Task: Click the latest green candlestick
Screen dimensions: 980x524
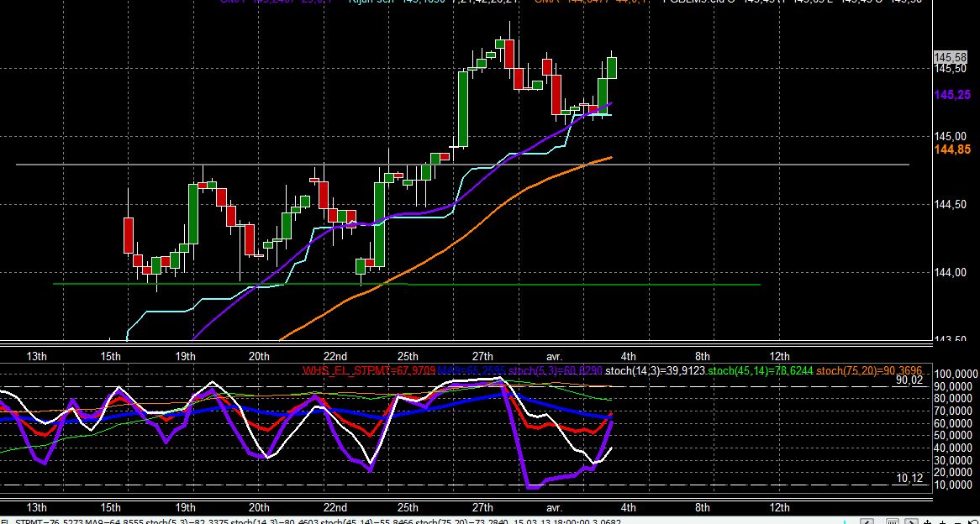Action: (x=612, y=68)
